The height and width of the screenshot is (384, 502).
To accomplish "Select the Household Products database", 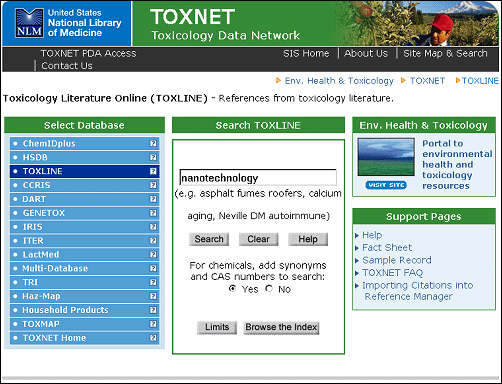I will [84, 310].
